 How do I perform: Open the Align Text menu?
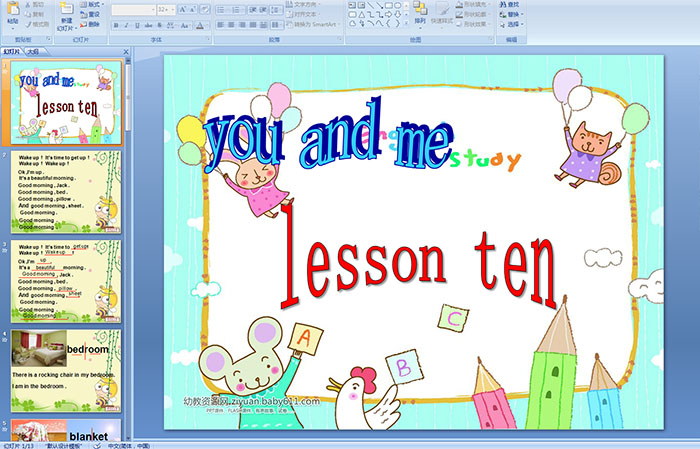pos(304,14)
